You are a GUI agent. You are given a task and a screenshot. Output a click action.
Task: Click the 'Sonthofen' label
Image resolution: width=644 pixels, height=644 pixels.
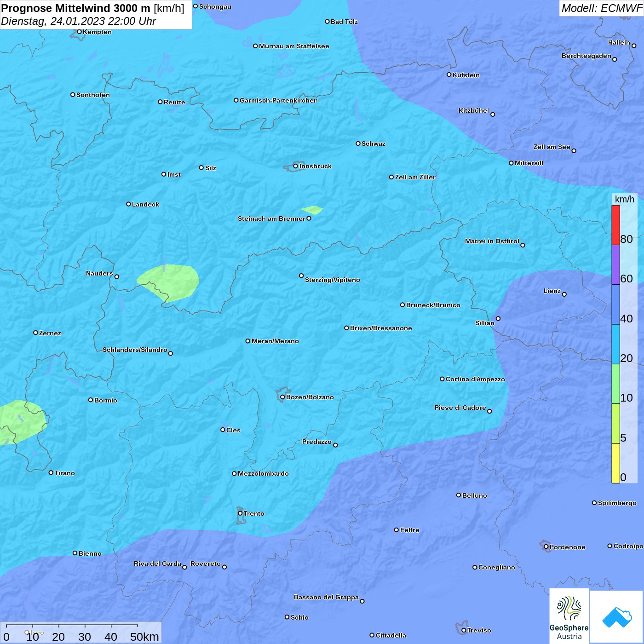[93, 95]
